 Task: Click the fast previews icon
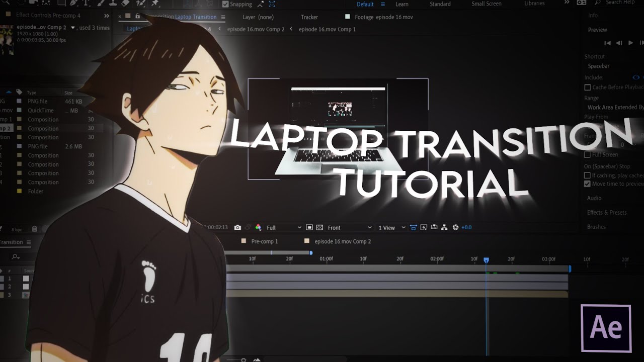point(424,228)
